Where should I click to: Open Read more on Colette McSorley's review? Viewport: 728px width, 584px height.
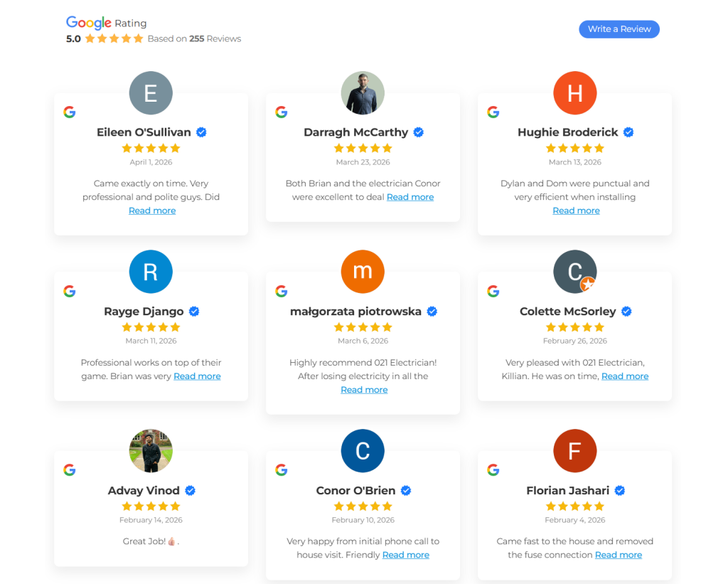click(x=625, y=376)
